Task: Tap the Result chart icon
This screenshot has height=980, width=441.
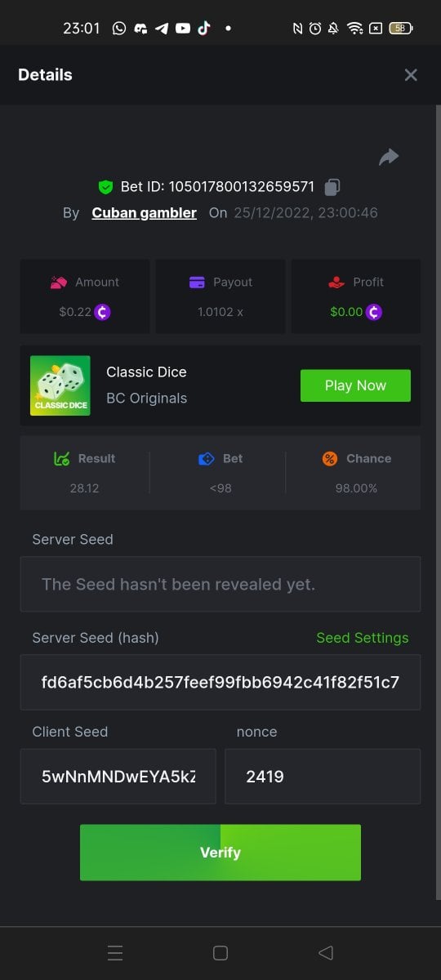Action: 61,459
